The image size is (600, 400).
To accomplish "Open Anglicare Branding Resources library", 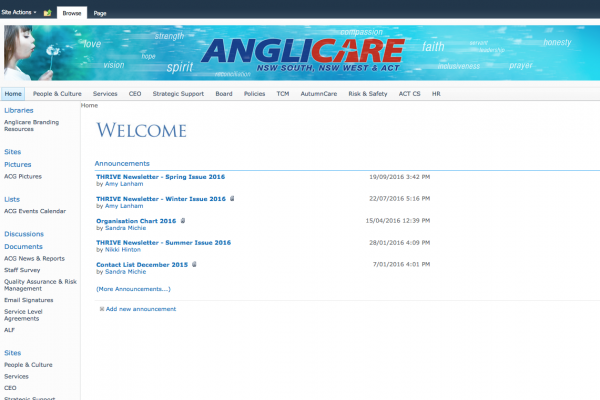I will pos(31,126).
